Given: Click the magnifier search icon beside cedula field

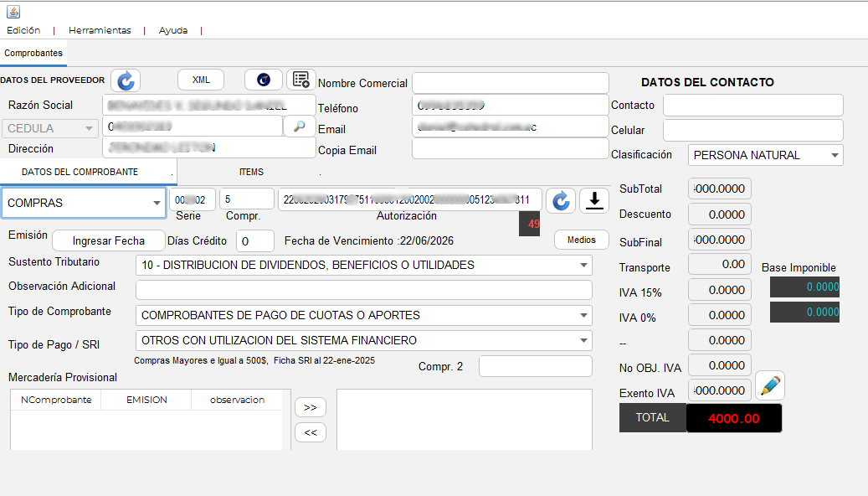Looking at the screenshot, I should point(299,127).
